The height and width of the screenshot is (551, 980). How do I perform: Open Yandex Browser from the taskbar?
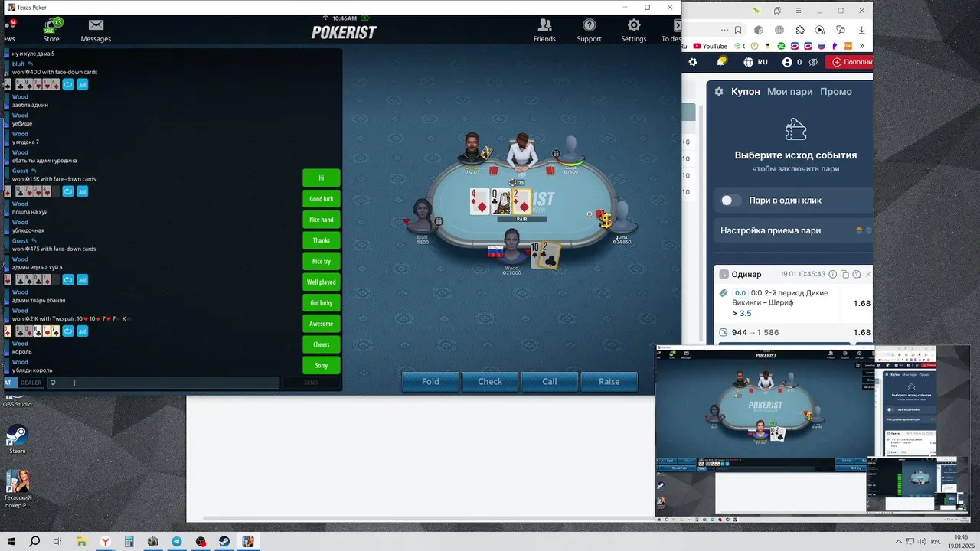point(105,542)
